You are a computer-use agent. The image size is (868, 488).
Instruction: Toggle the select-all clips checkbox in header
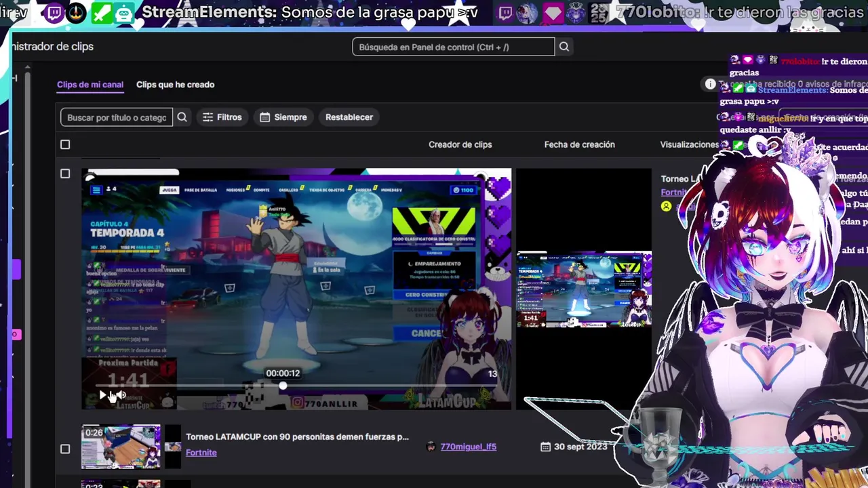point(65,144)
